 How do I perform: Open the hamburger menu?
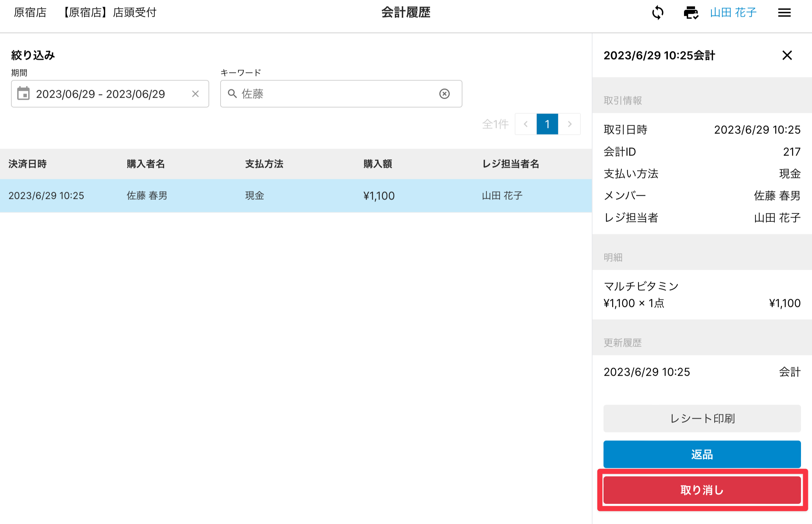(784, 13)
